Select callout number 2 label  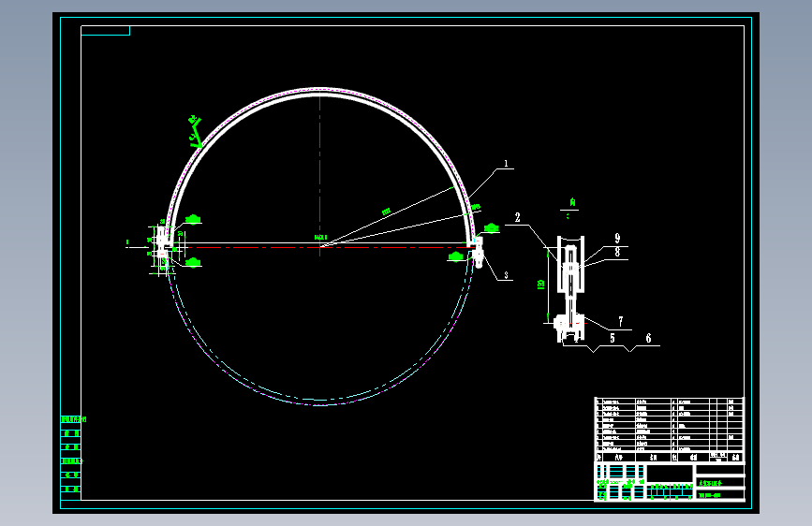point(517,217)
